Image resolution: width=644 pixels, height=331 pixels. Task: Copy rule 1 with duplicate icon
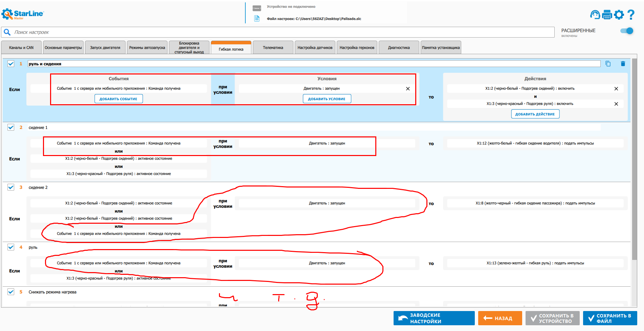[x=608, y=64]
